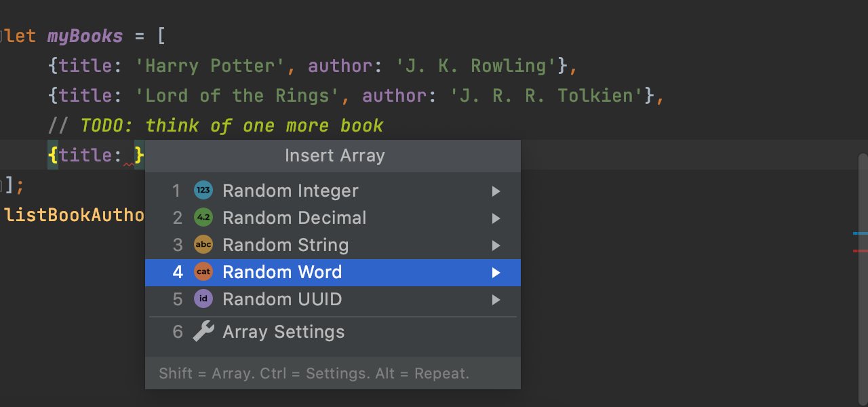Click the Random UUID id icon
Viewport: 868px width, 407px height.
pos(203,299)
